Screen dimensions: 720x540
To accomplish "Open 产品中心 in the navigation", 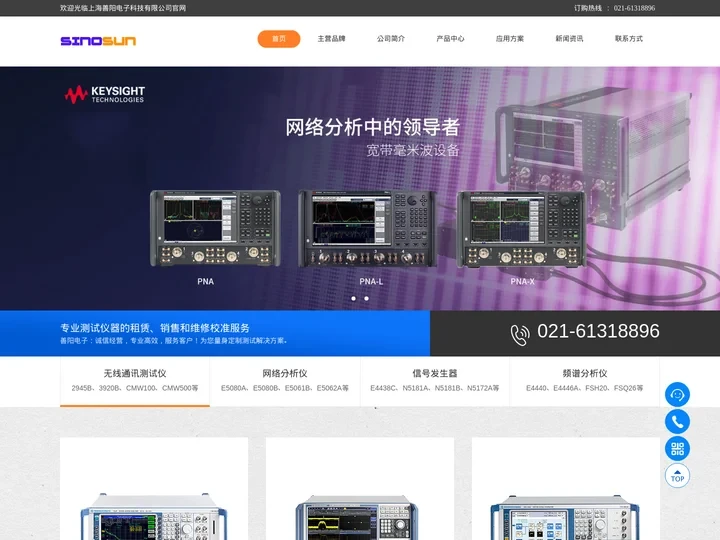I will point(450,39).
